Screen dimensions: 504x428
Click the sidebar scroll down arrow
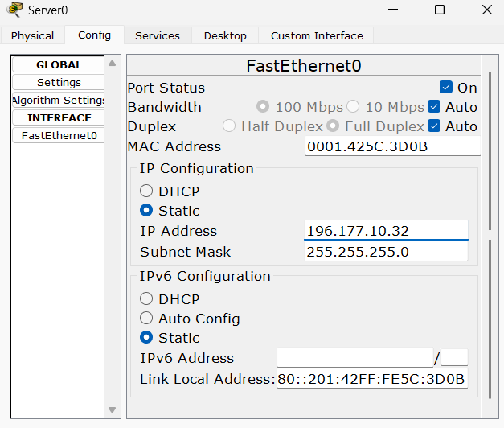click(113, 410)
